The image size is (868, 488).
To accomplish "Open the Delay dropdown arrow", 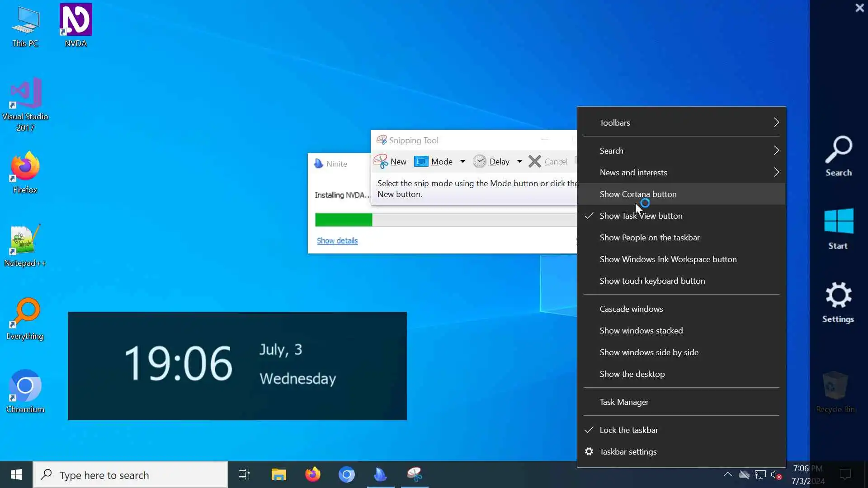I will (519, 162).
